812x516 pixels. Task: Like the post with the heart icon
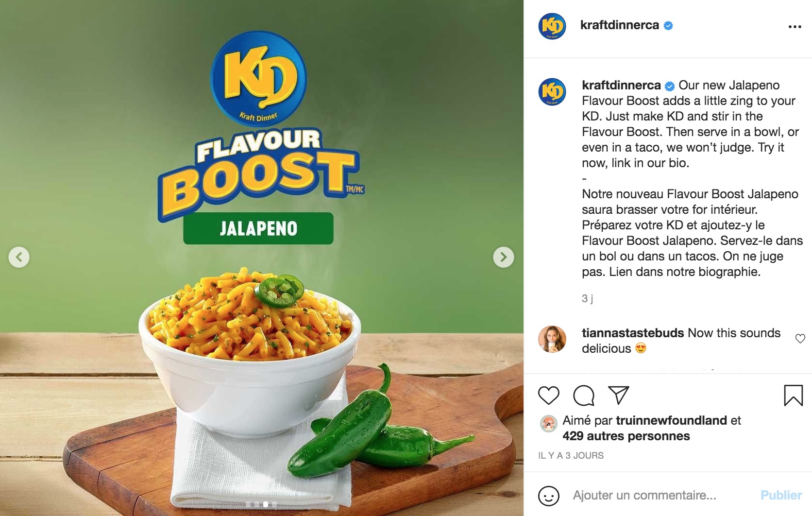[549, 396]
